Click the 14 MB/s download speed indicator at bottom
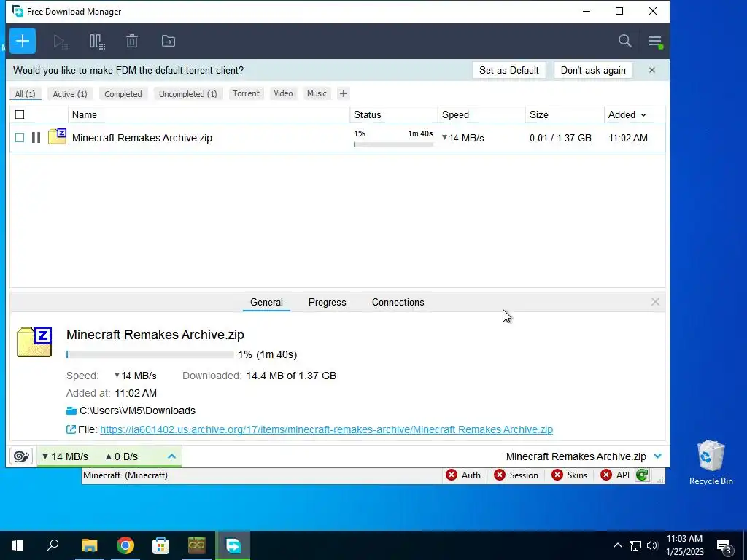The image size is (747, 560). pos(65,456)
